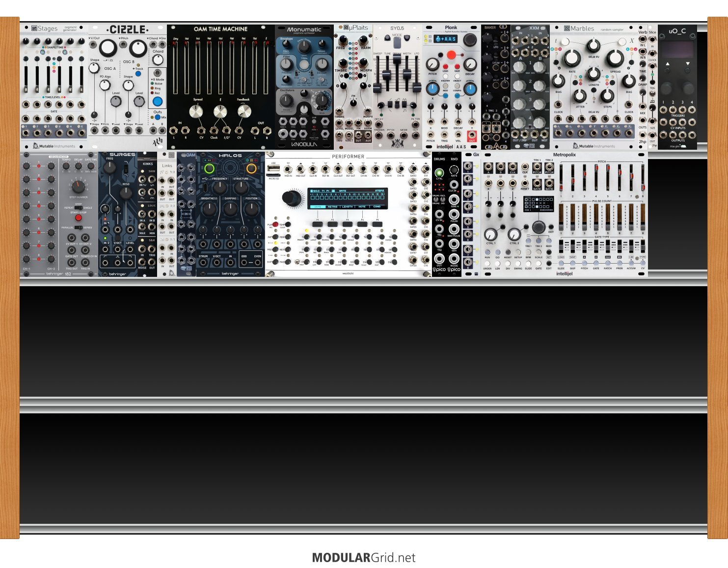Click the Chord knob on Cizzle
728x568 pixels.
point(158,60)
